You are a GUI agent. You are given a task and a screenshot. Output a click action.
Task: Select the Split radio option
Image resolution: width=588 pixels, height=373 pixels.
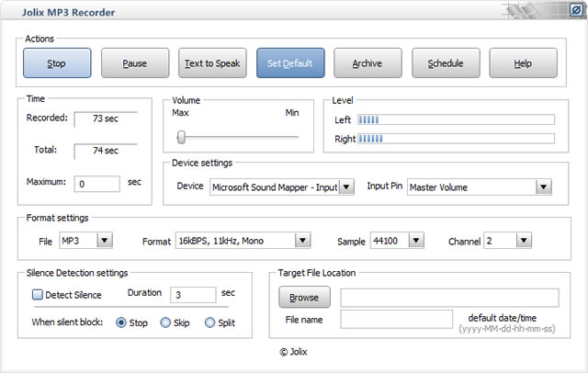point(210,322)
